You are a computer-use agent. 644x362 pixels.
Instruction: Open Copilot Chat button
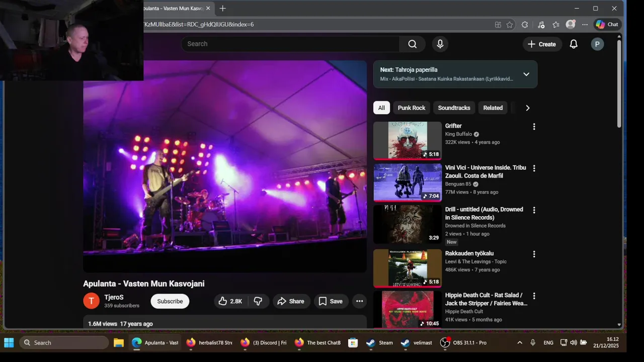607,24
